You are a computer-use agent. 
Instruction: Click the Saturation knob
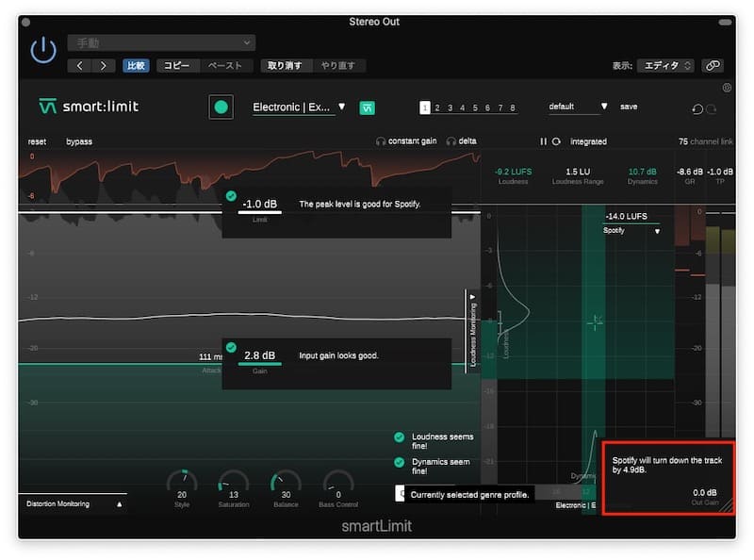pyautogui.click(x=234, y=483)
